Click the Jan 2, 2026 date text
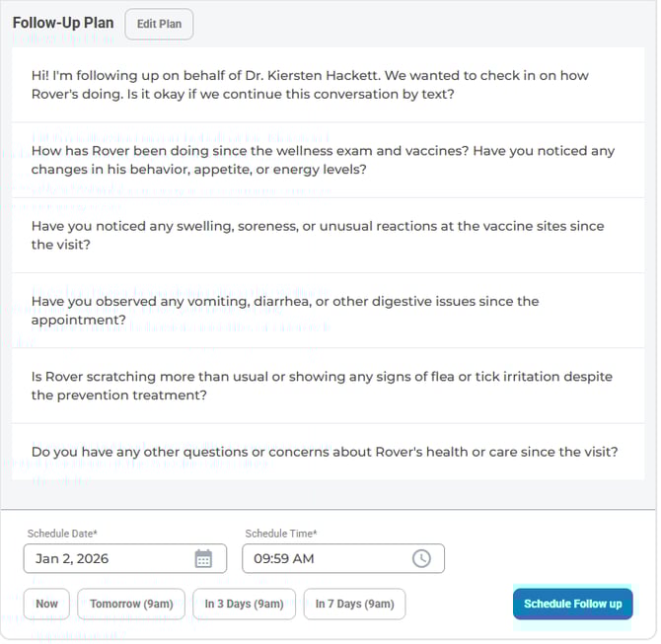 (x=72, y=559)
